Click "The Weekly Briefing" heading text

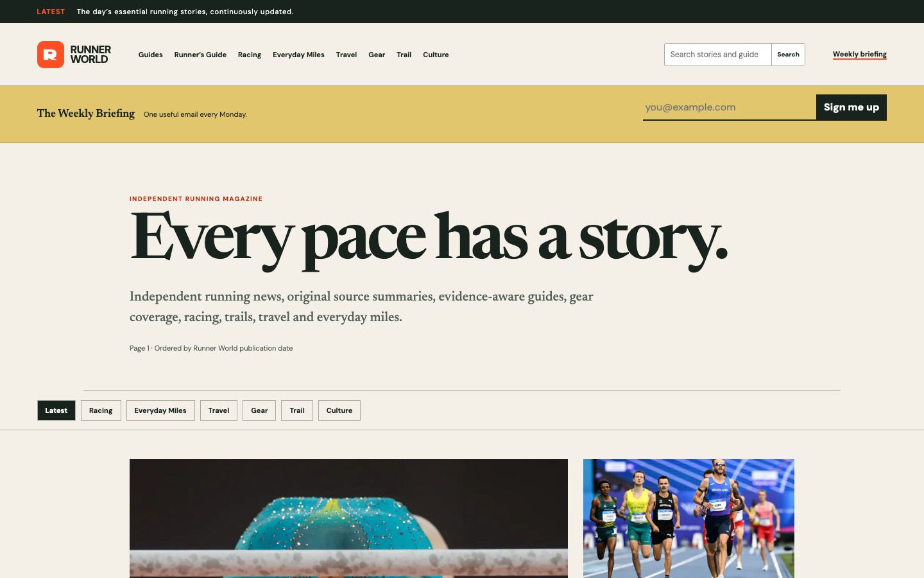[x=86, y=114]
